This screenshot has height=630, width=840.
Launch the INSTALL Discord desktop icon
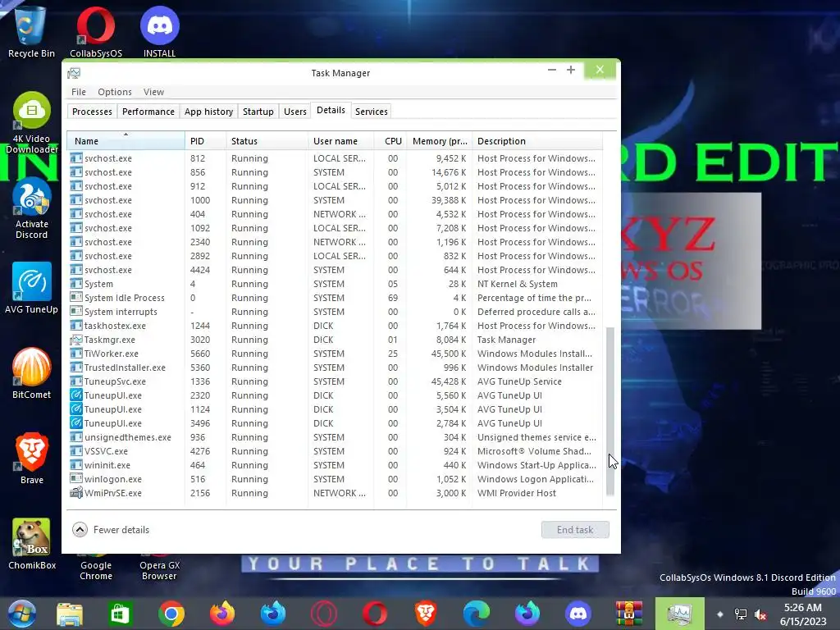coord(160,30)
